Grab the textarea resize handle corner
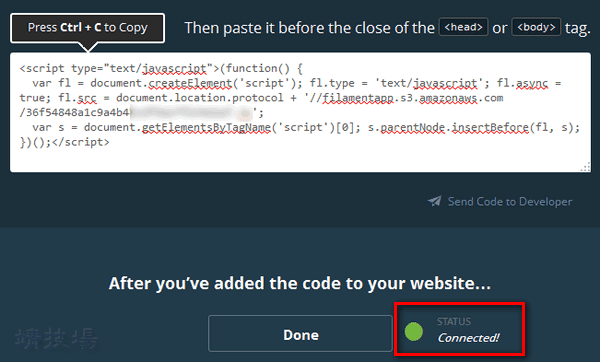 [585, 167]
